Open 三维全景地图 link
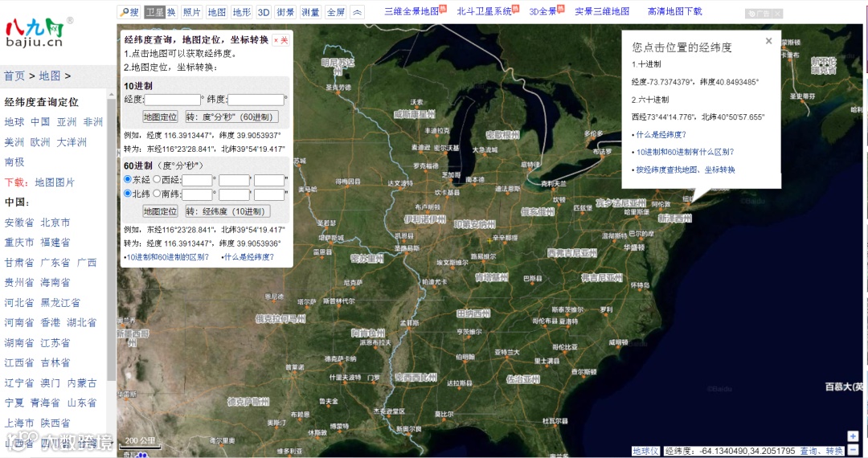The image size is (868, 458). (x=411, y=11)
